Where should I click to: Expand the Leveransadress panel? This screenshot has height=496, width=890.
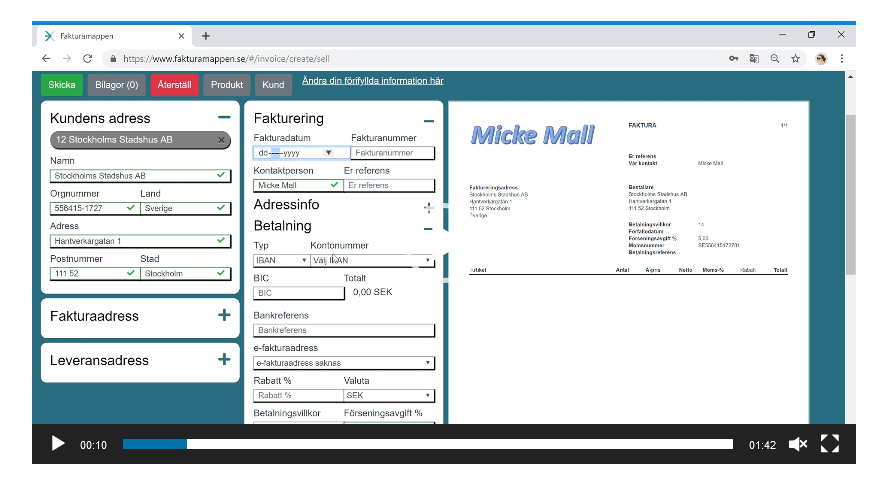pos(224,359)
